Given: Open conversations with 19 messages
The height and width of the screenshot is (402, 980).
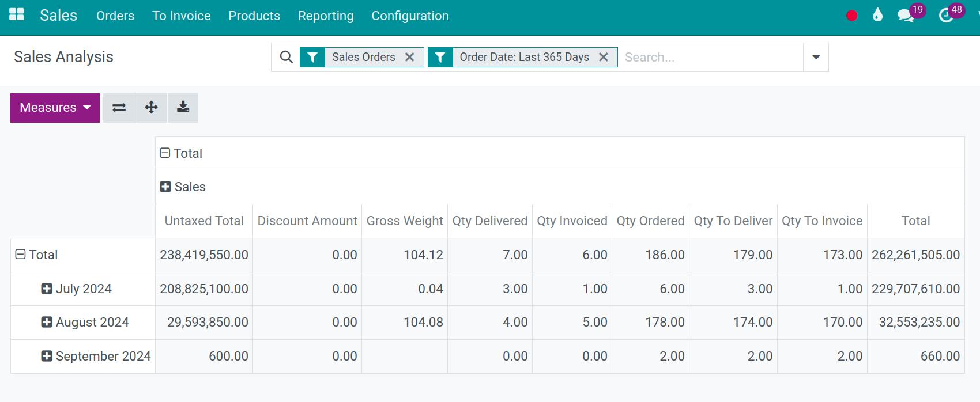Looking at the screenshot, I should (x=911, y=14).
